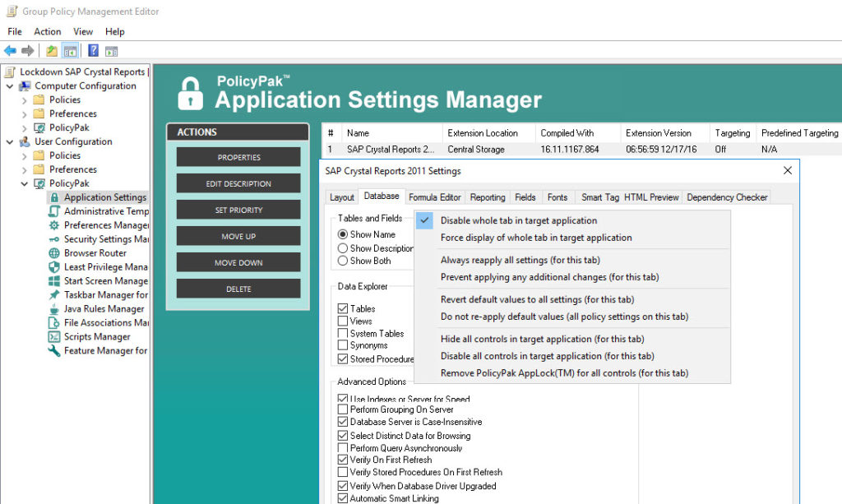
Task: Click the Show/Hide action pane icon
Action: [111, 51]
